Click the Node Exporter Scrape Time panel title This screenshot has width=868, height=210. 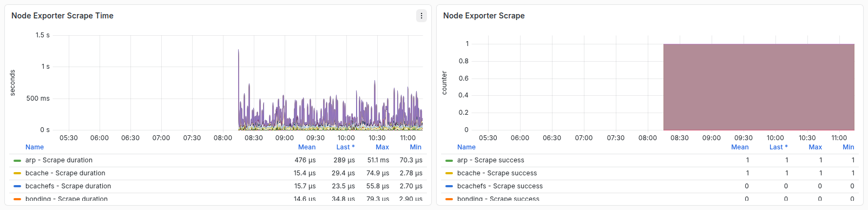(x=62, y=16)
